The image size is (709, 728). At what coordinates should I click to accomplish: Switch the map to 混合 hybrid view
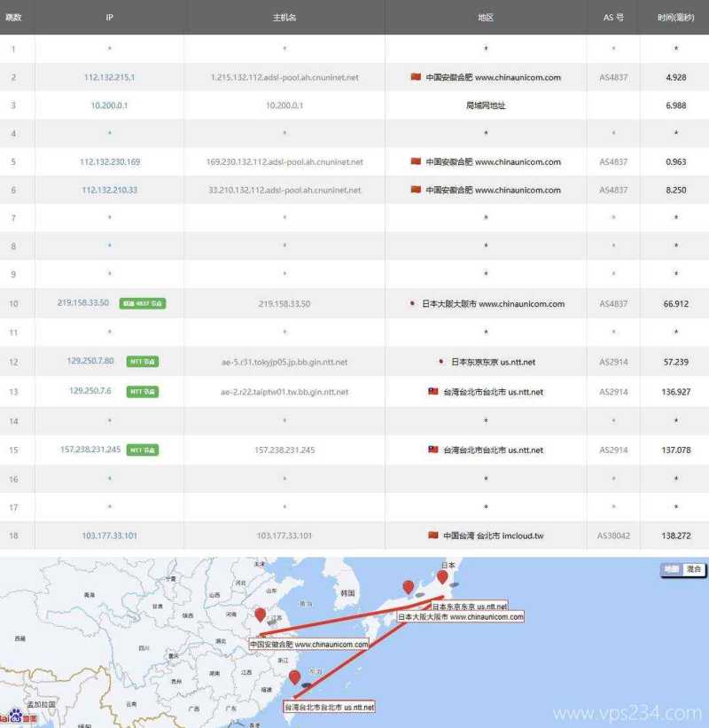694,569
